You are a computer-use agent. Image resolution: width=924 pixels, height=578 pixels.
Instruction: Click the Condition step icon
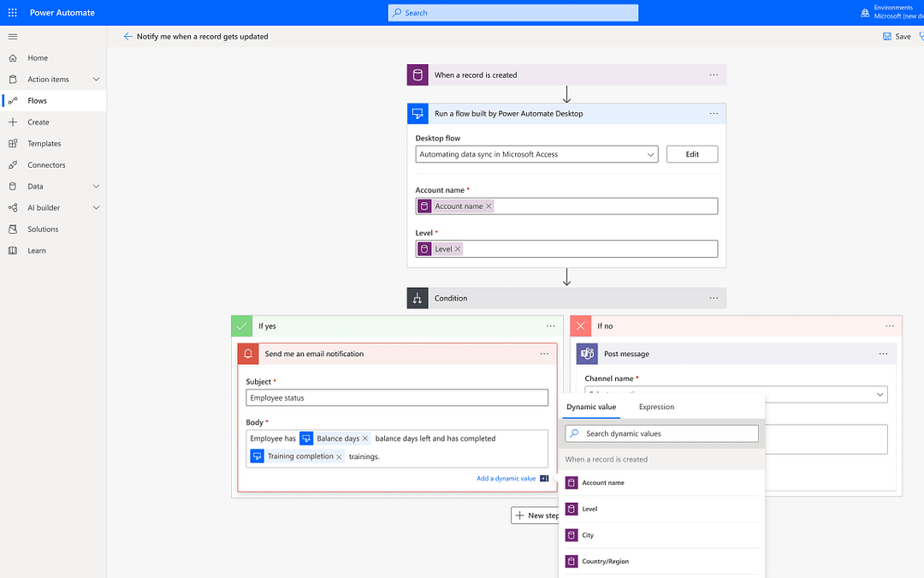coord(418,299)
